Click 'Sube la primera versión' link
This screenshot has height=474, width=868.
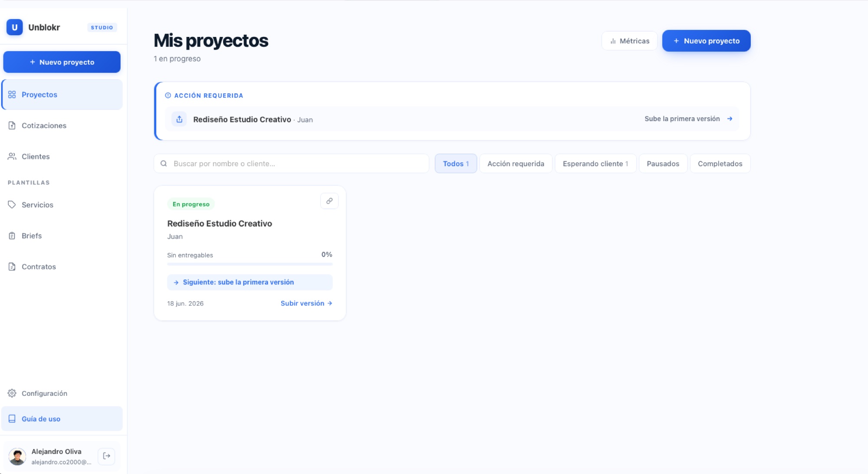point(682,119)
